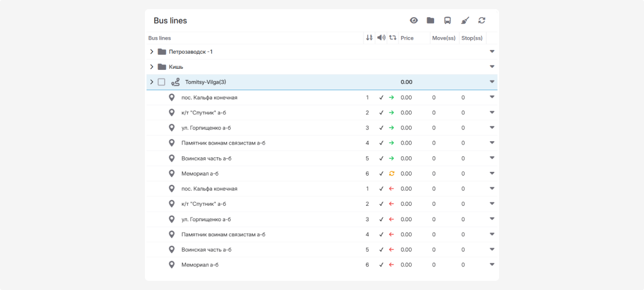
Task: Click green forward arrow for к/т "Спутник" а-б
Action: (x=392, y=113)
